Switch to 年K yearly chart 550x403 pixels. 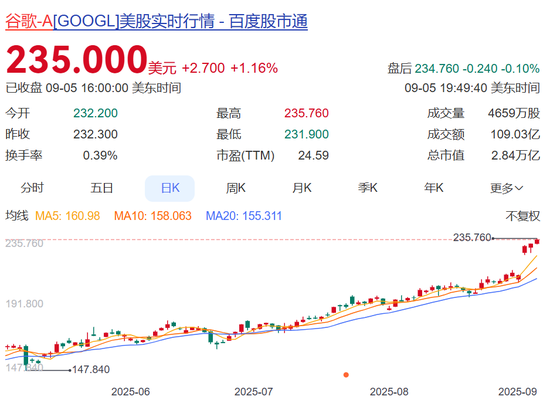coord(434,188)
